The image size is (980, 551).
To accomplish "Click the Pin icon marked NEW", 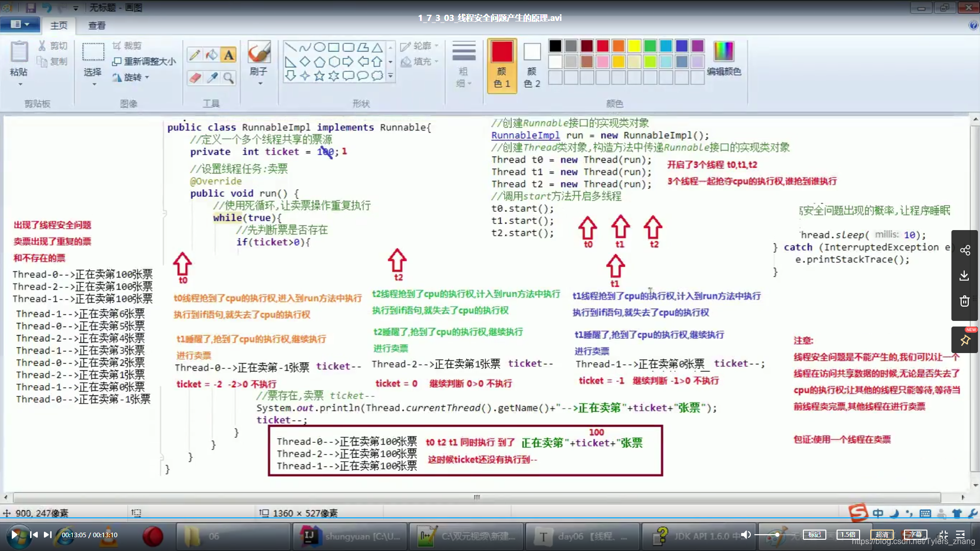I will coord(965,340).
